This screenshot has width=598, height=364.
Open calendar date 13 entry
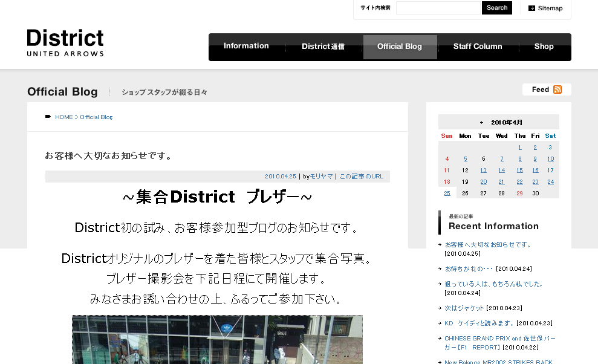(483, 171)
